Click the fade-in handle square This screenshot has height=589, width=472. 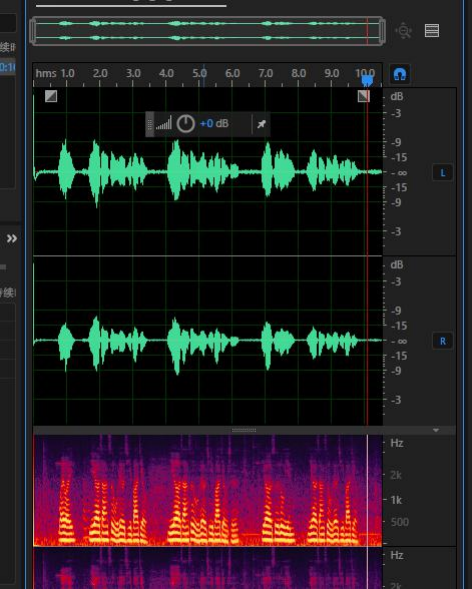click(51, 96)
